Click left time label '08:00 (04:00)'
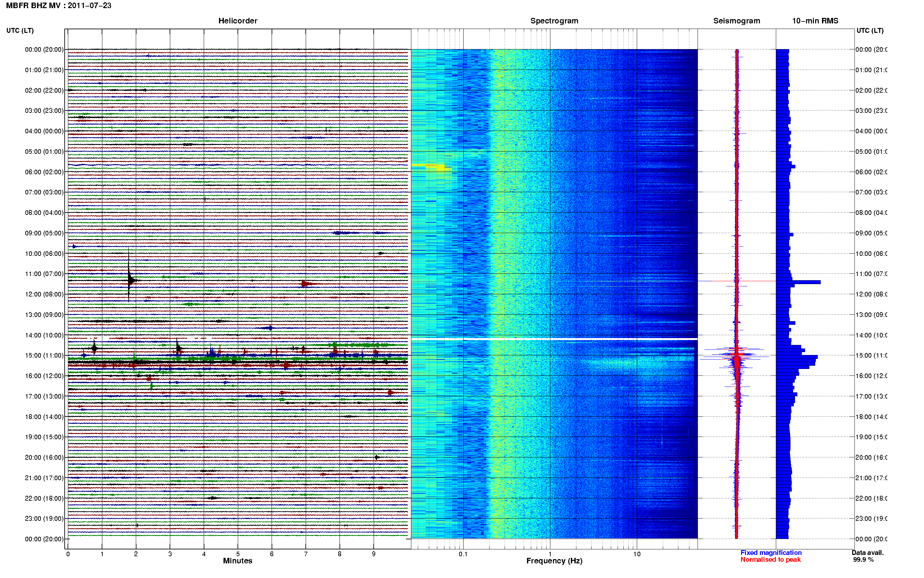Viewport: 924px width, 578px height. click(x=44, y=213)
